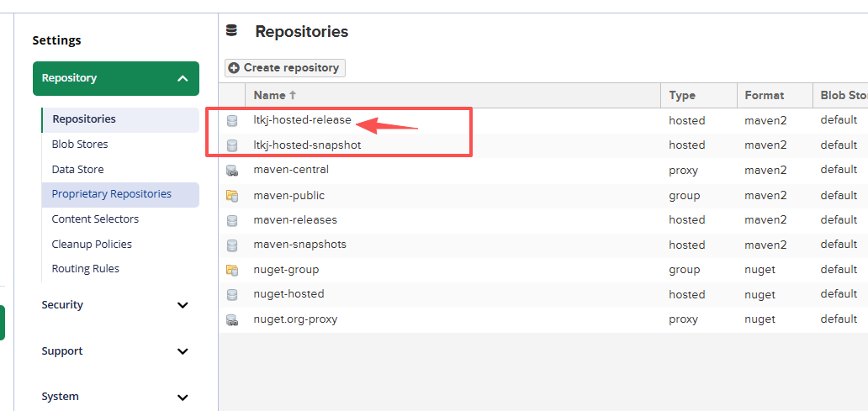The width and height of the screenshot is (868, 411).
Task: Click the maven2 format cell of maven-snapshots
Action: pos(765,245)
